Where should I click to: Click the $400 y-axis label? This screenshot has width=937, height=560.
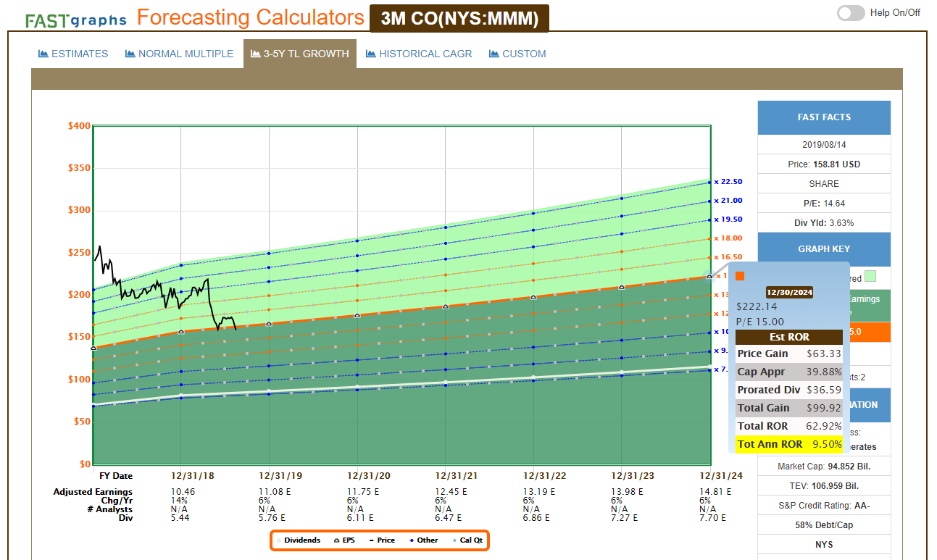79,126
